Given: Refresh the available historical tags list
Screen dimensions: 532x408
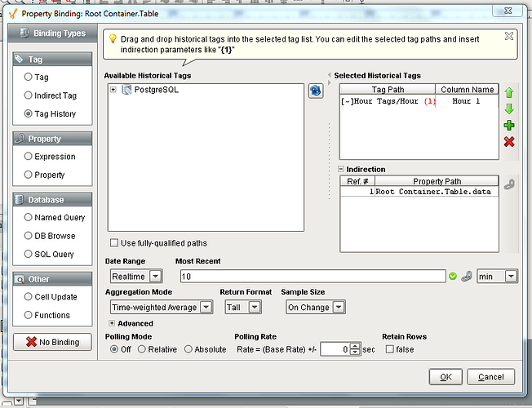Looking at the screenshot, I should (x=316, y=91).
